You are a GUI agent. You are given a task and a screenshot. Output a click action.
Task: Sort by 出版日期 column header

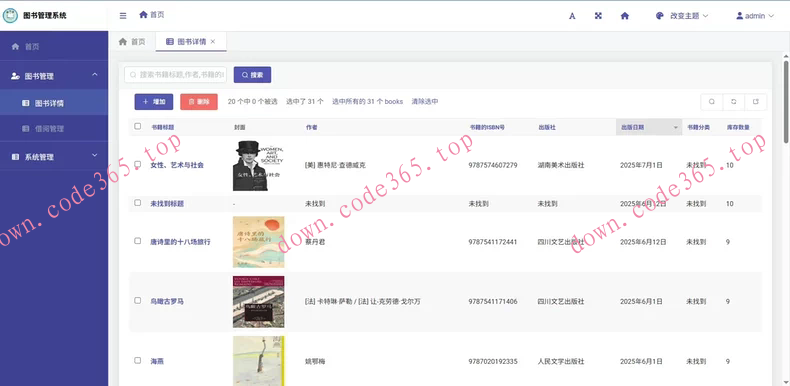[x=649, y=127]
